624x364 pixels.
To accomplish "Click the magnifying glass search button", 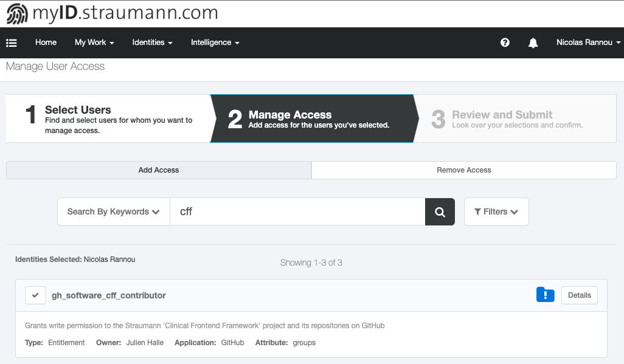I will pyautogui.click(x=440, y=212).
